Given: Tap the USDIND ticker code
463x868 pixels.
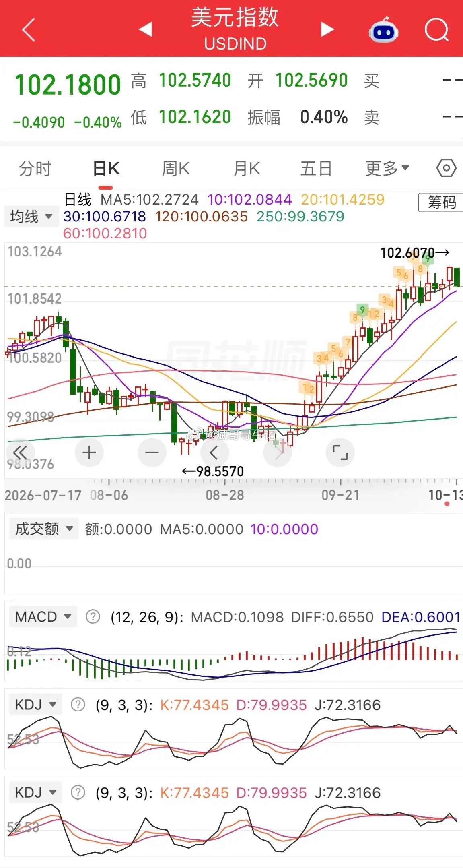Looking at the screenshot, I should [x=235, y=44].
